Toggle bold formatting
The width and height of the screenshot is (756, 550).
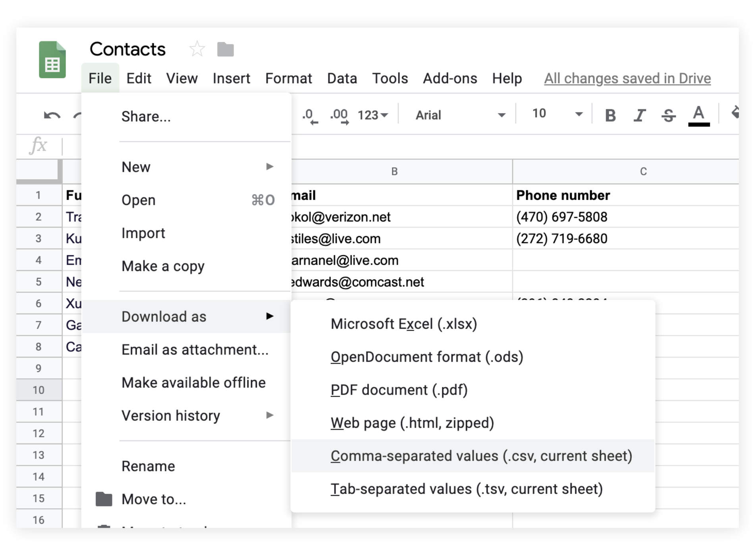coord(610,116)
